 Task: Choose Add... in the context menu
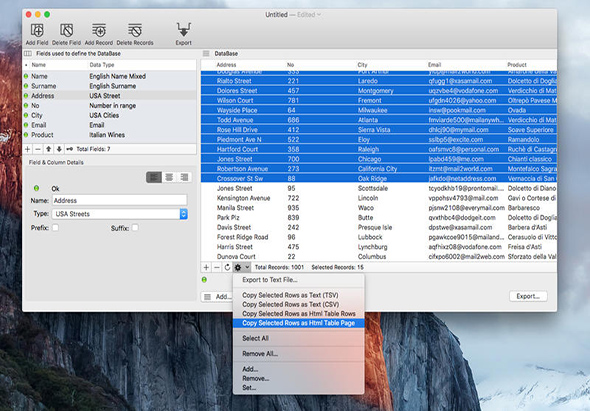(x=299, y=369)
